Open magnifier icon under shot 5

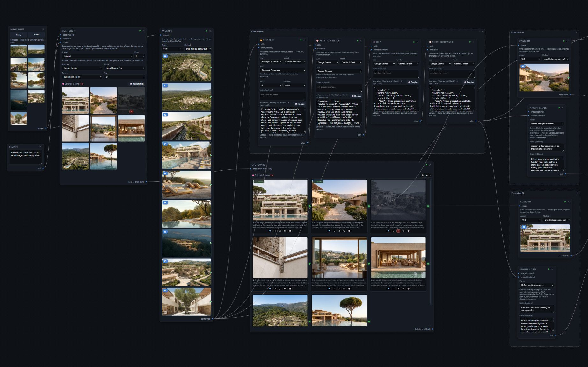click(329, 289)
